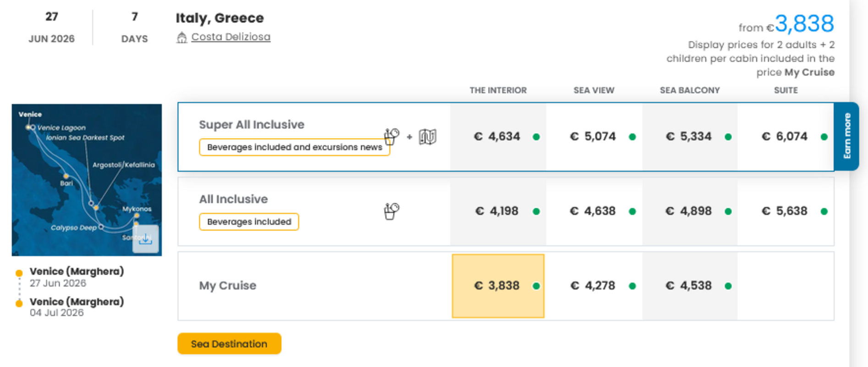Click the ship icon beside Costa Deliziosa
The image size is (868, 367).
[182, 37]
